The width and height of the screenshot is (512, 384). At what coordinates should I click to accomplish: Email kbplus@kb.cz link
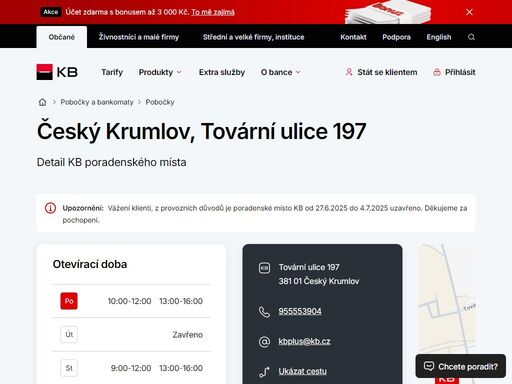(304, 341)
